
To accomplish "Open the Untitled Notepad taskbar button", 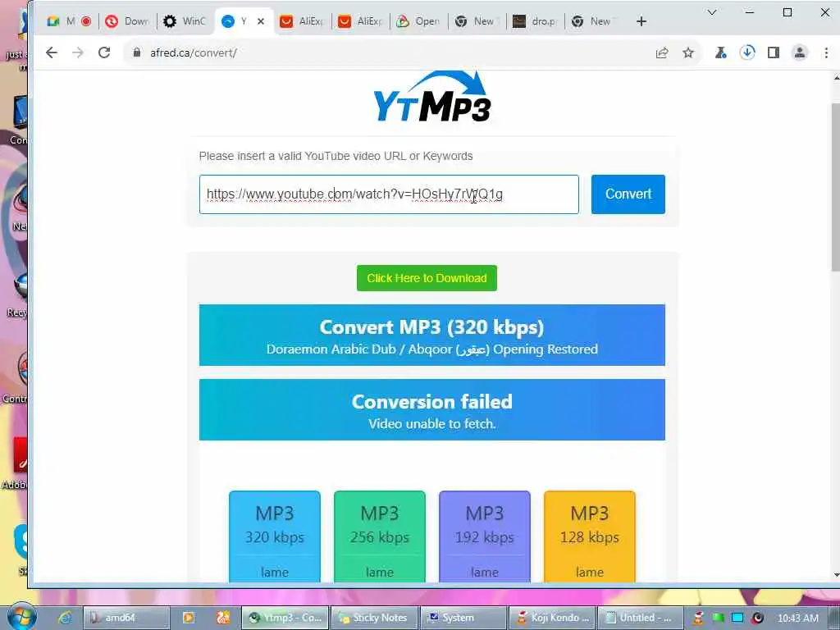I will click(641, 618).
